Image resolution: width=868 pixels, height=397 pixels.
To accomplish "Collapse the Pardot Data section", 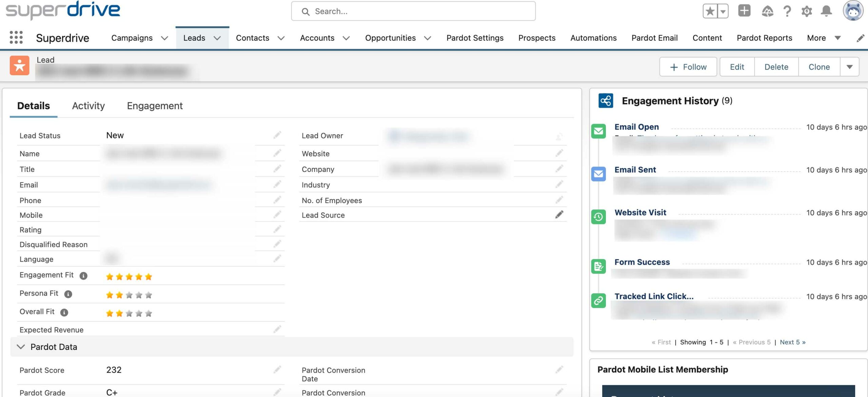I will click(x=21, y=347).
